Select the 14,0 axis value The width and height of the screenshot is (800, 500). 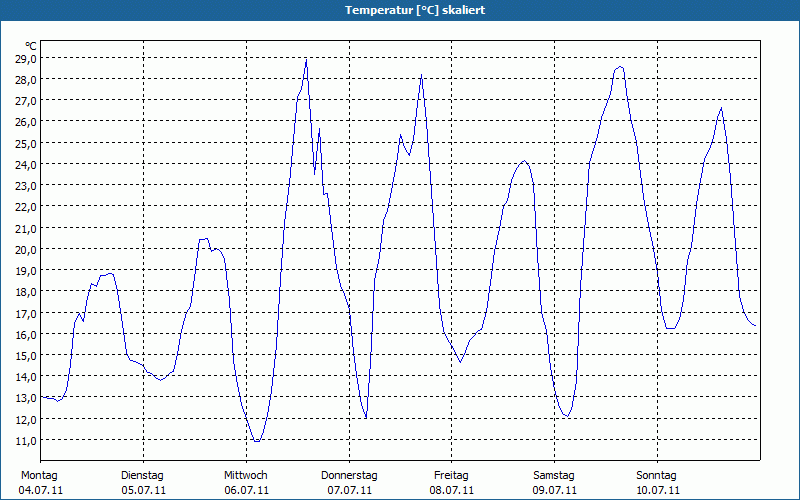(26, 377)
